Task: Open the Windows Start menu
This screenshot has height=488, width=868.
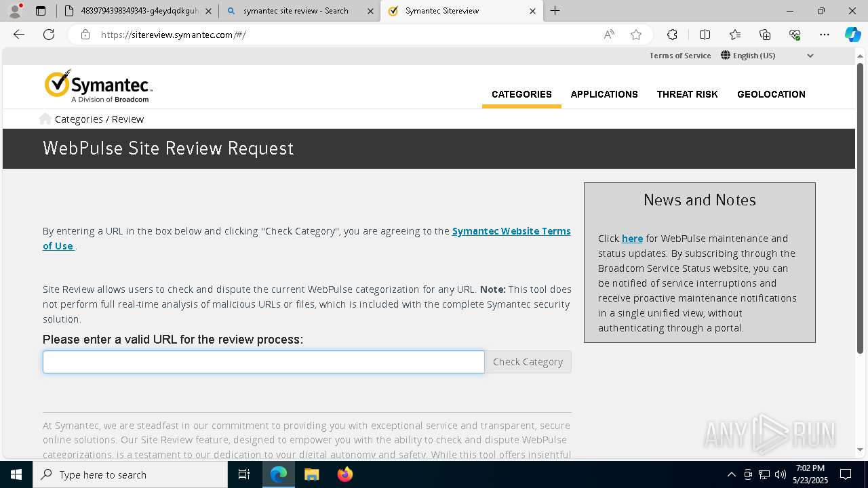Action: [x=16, y=474]
